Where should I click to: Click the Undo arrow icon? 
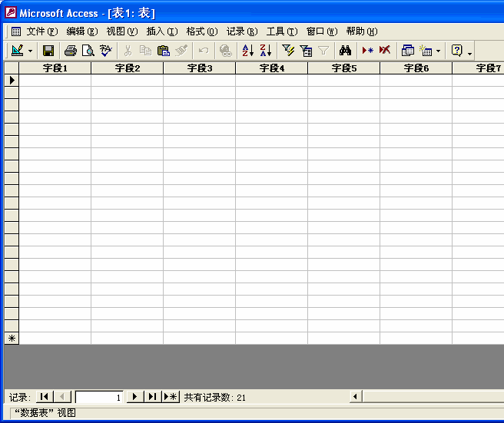coord(203,51)
